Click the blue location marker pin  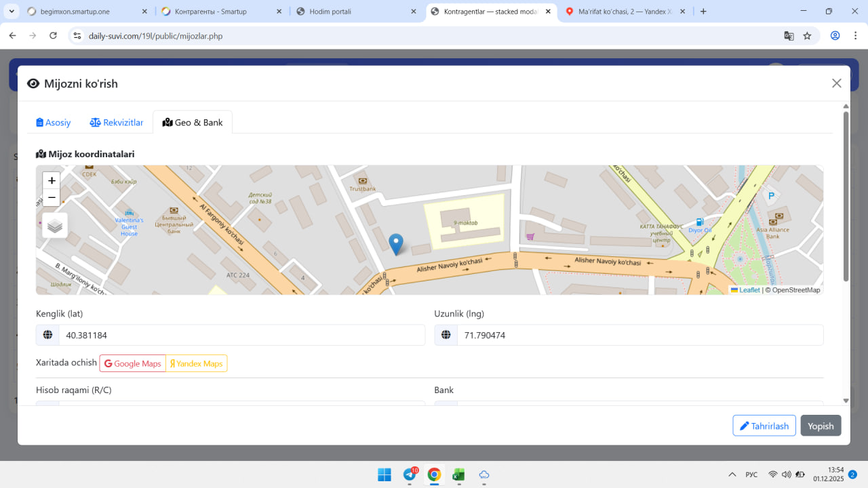tap(396, 243)
